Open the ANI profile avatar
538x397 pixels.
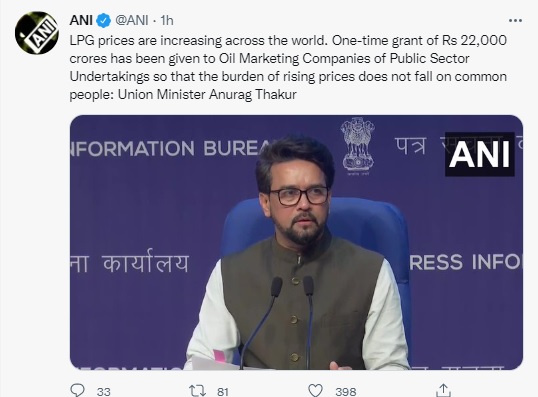(37, 33)
